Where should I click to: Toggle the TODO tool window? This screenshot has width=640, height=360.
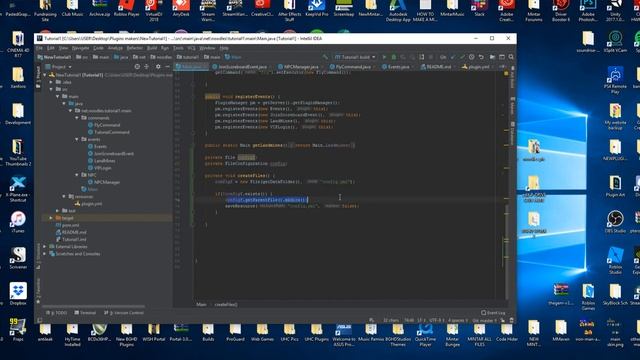pyautogui.click(x=57, y=313)
